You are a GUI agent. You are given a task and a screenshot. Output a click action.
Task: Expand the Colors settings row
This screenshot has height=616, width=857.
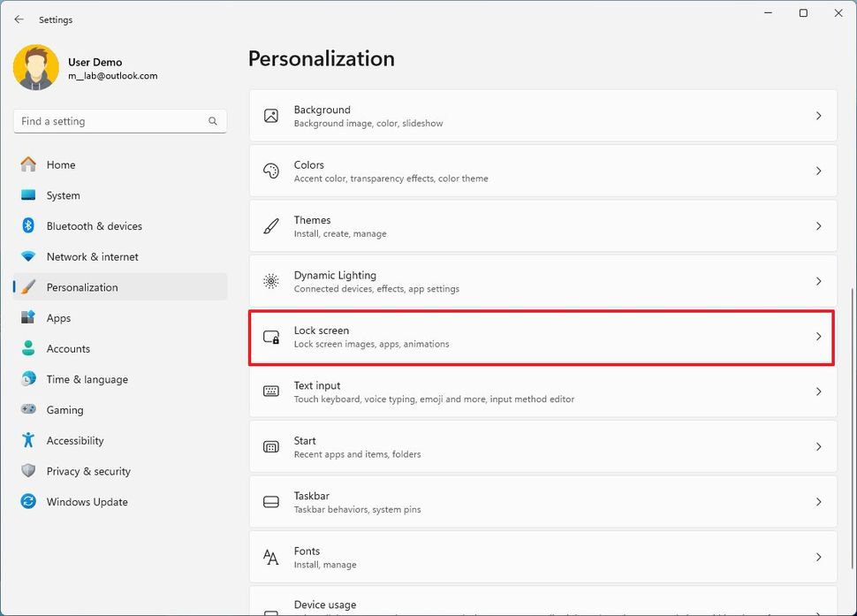[542, 171]
